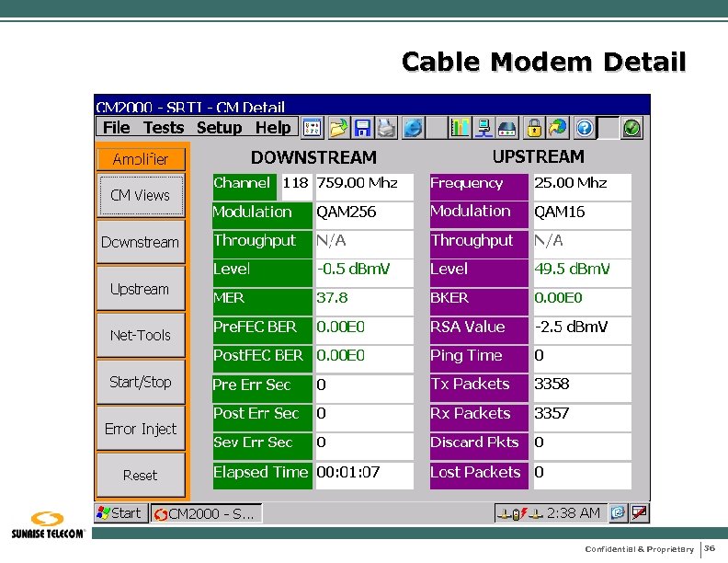Click the Error Inject button
Image resolution: width=728 pixels, height=563 pixels.
click(x=142, y=429)
